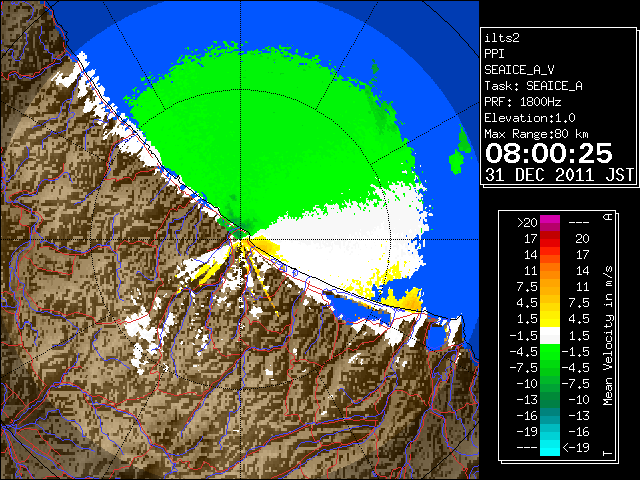Click the magenta >20 legend color swatch
Viewport: 640px width, 480px height.
click(550, 221)
